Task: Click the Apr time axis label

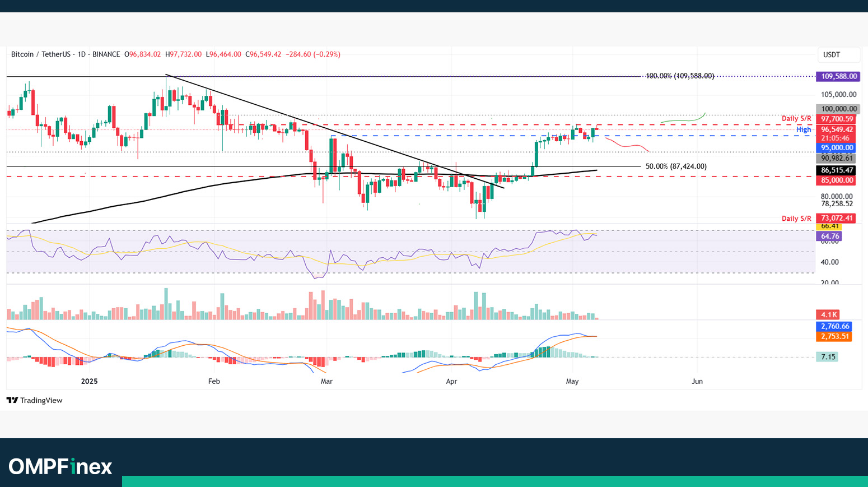Action: pos(451,381)
